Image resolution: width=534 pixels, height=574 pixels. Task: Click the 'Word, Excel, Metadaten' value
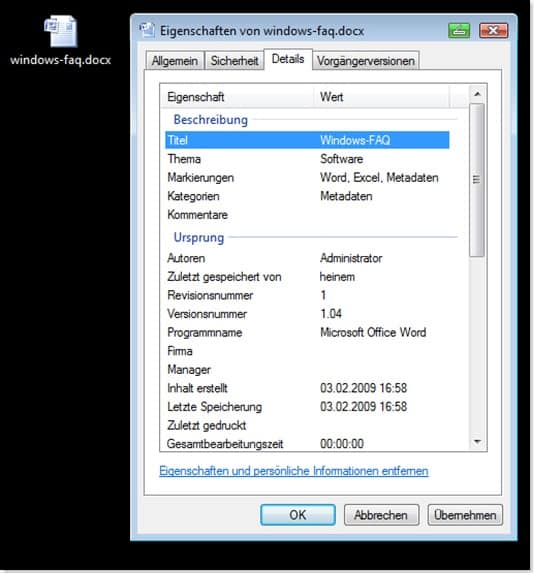(379, 178)
